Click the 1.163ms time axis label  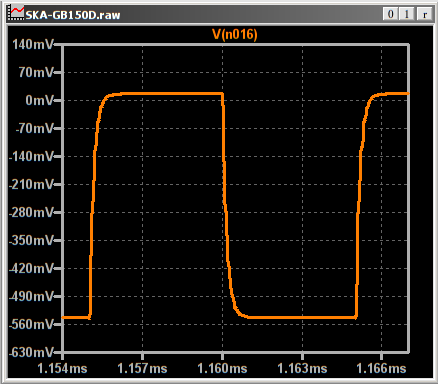(302, 369)
